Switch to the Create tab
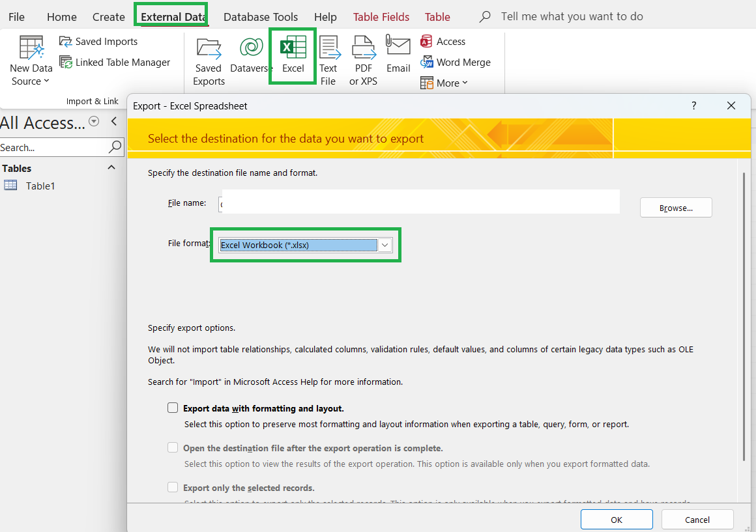Image resolution: width=756 pixels, height=532 pixels. pos(108,17)
